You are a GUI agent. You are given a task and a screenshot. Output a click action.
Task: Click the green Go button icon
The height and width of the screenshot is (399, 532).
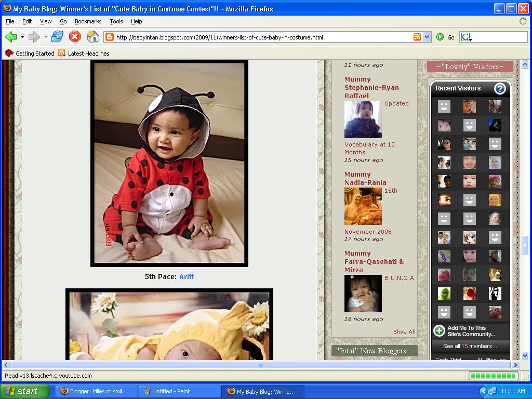click(440, 37)
